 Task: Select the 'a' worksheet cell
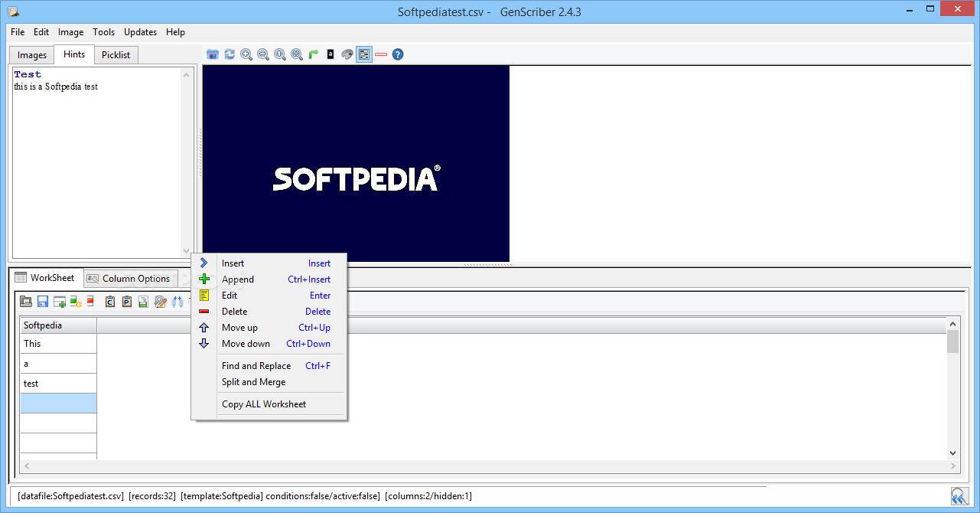(58, 364)
